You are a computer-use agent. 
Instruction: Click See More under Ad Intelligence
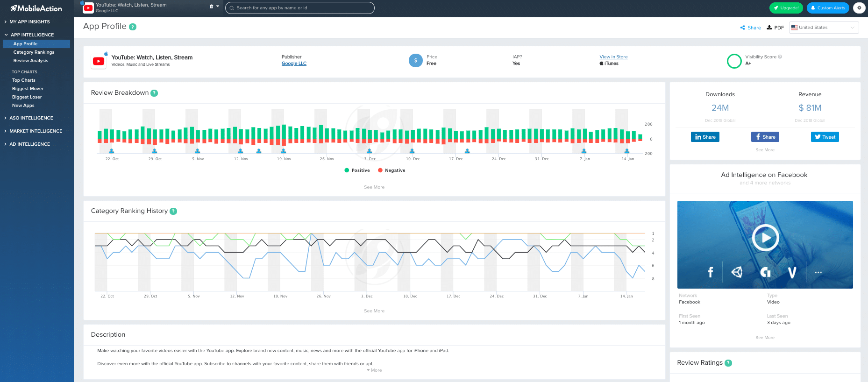[765, 338]
